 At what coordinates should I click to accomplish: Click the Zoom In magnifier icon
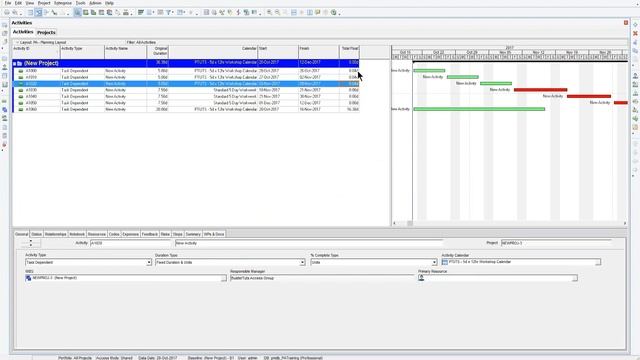[x=269, y=13]
